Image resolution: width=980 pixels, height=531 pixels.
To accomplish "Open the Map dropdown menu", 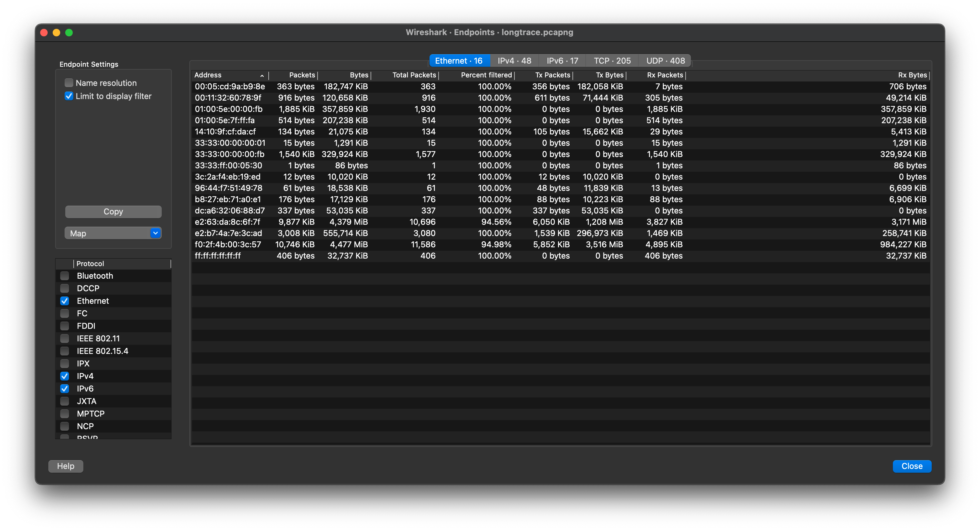I will (113, 233).
